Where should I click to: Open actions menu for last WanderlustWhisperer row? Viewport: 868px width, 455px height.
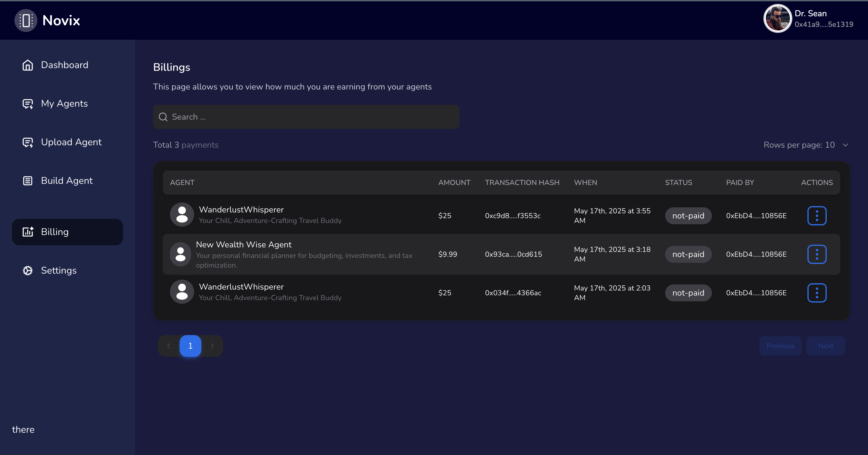[x=816, y=293]
